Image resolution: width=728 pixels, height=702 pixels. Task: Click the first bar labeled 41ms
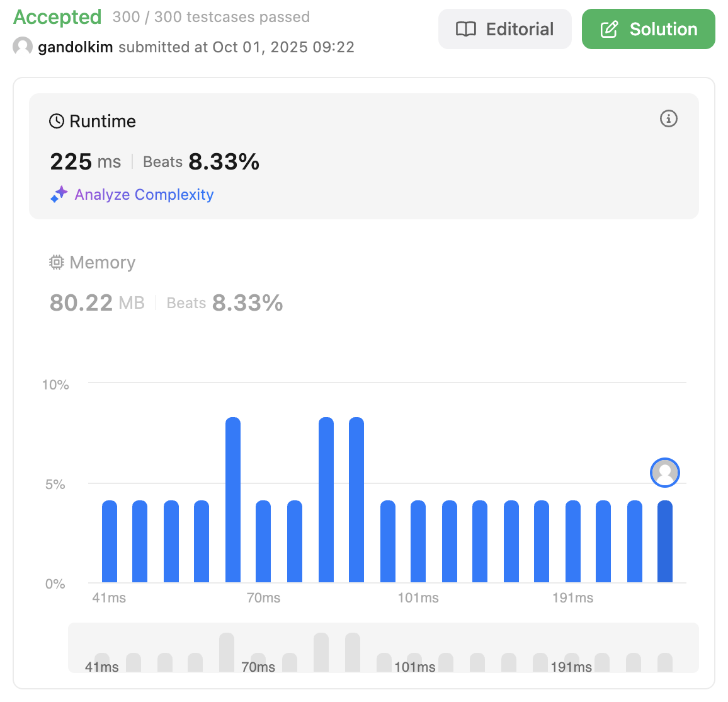pos(110,541)
